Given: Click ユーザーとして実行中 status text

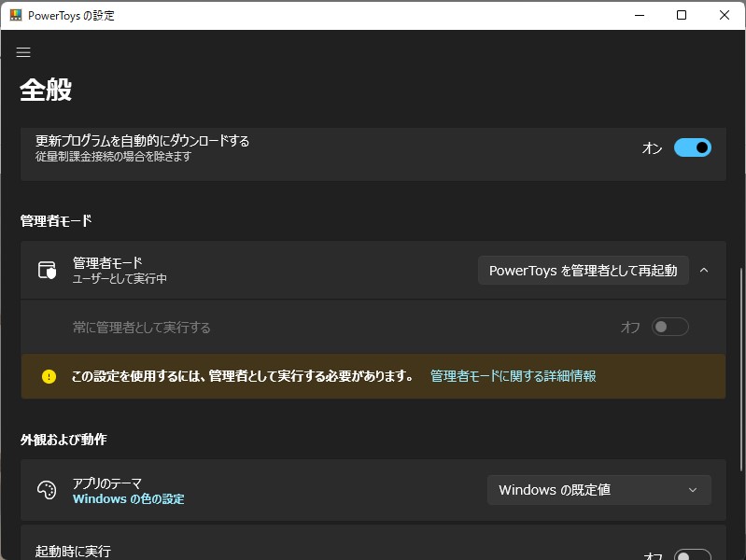Looking at the screenshot, I should [x=120, y=279].
